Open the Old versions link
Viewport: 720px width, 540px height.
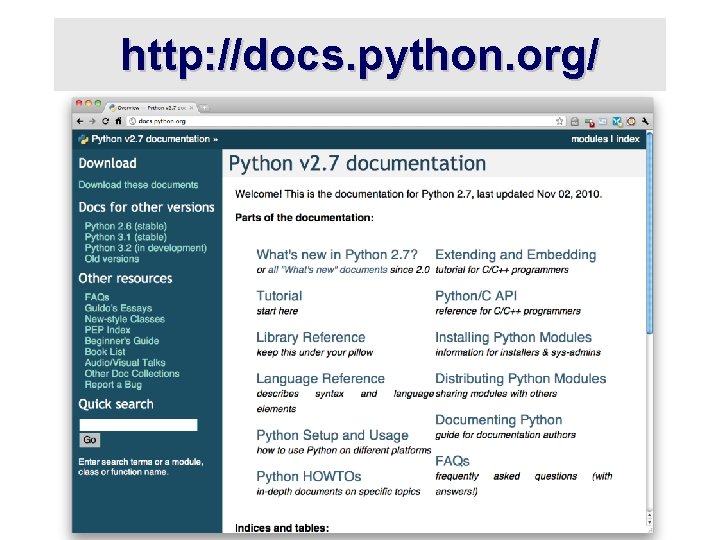tap(112, 259)
